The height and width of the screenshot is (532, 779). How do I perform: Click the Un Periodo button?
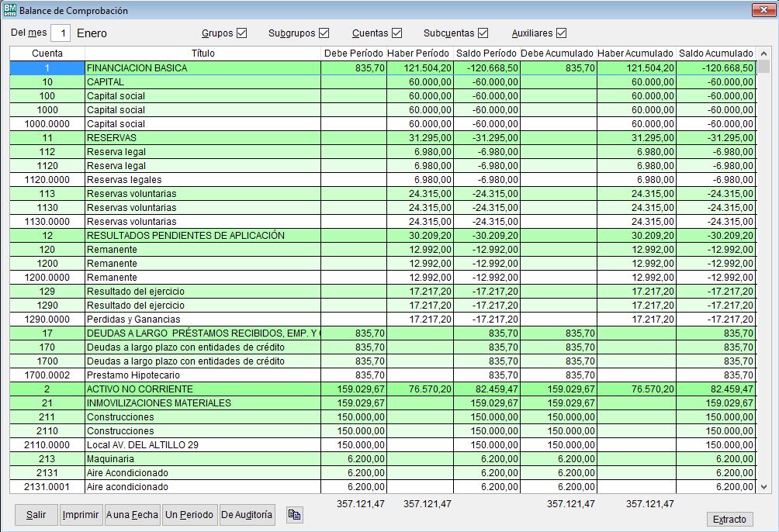pos(189,515)
